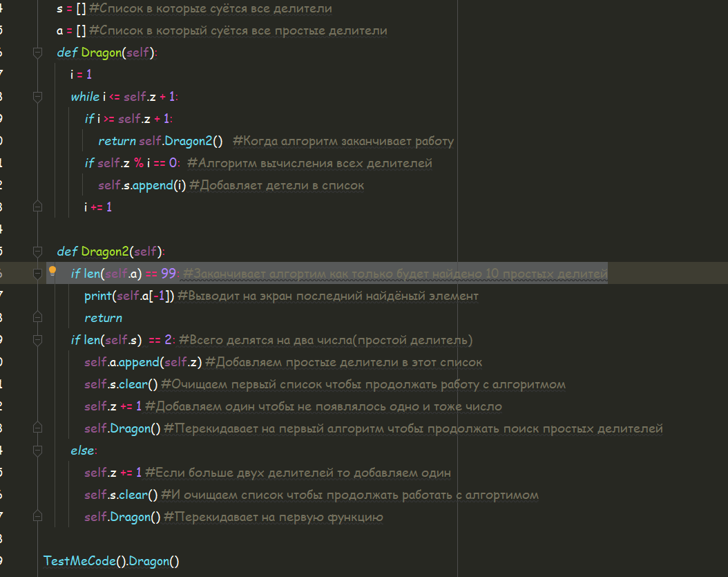Click 'self.s.append(i)' statement
Image resolution: width=728 pixels, height=577 pixels.
point(142,185)
